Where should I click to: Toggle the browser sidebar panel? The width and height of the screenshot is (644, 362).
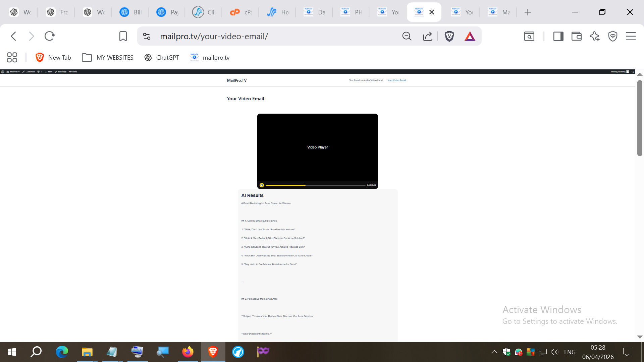(x=558, y=36)
